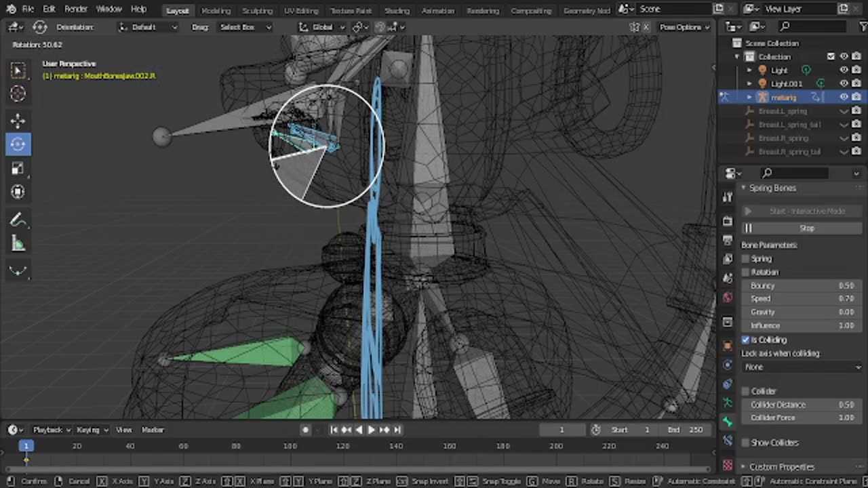Open the Scene properties tab

click(728, 278)
